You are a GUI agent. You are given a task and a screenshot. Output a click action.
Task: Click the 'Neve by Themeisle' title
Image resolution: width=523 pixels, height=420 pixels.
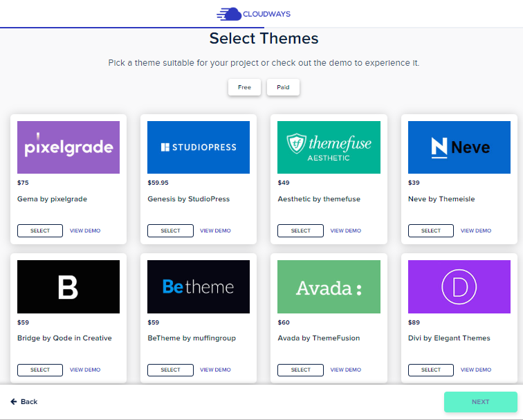coord(441,199)
